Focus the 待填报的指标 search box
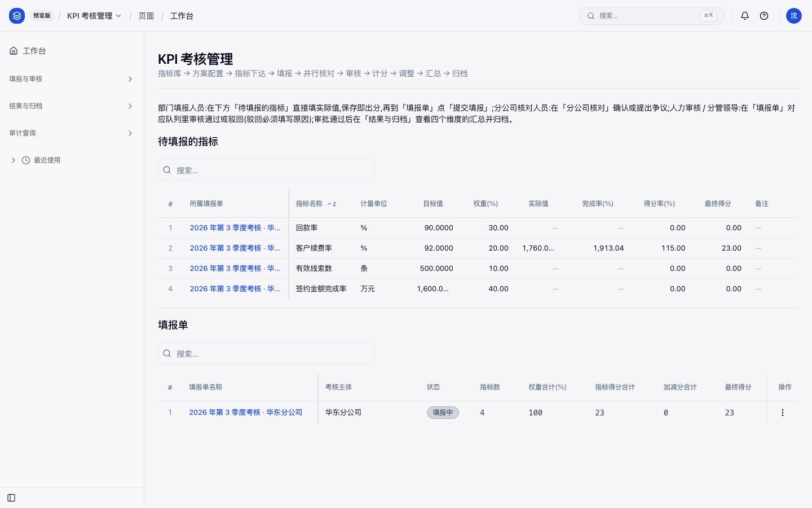 point(266,170)
